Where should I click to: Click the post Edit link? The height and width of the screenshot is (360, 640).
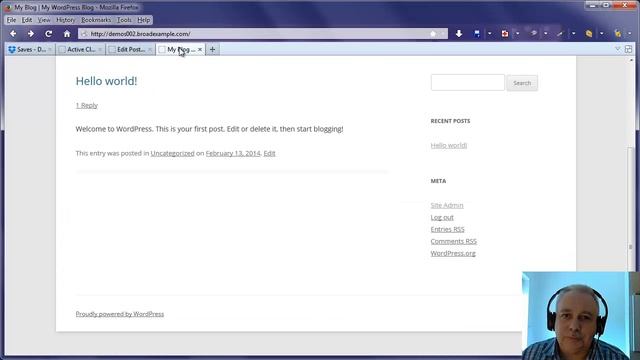(269, 153)
